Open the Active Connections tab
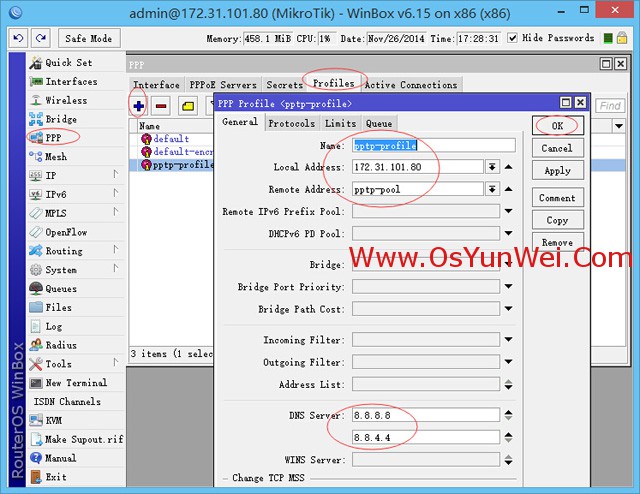The height and width of the screenshot is (494, 640). (411, 85)
